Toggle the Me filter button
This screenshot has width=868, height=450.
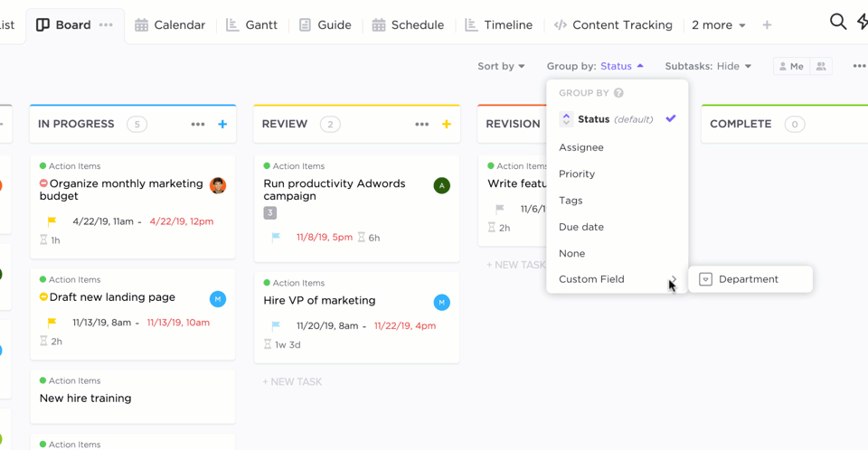(x=792, y=67)
